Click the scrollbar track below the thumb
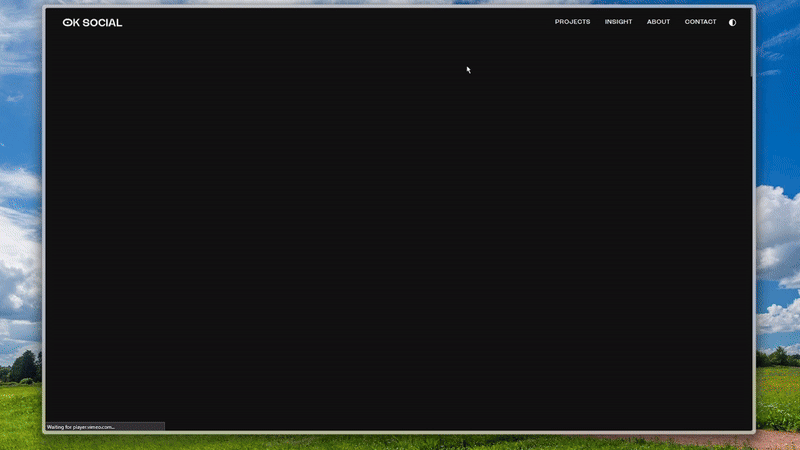 point(752,250)
